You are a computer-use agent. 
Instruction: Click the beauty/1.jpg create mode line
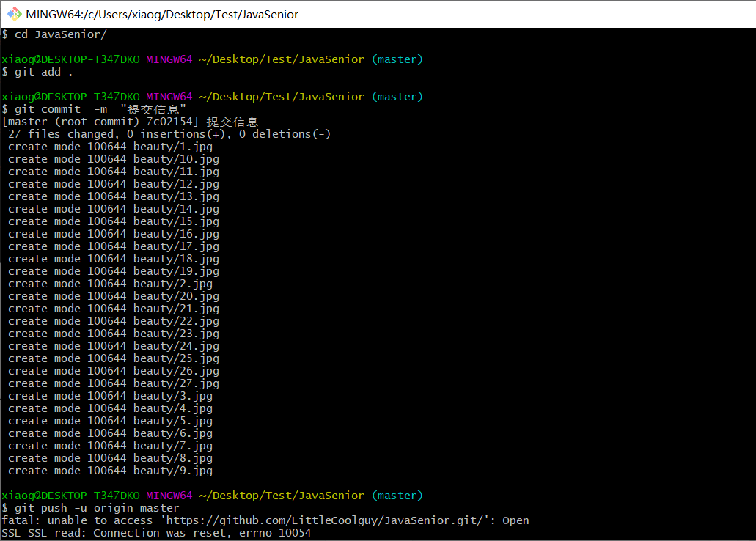click(111, 147)
